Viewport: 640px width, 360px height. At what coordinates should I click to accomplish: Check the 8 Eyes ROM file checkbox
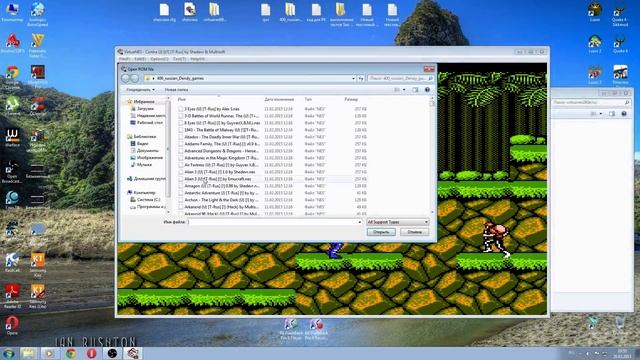(180, 123)
